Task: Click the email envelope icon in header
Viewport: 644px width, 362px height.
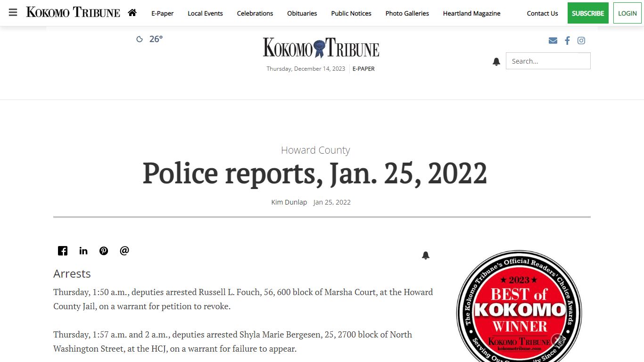Action: point(553,41)
